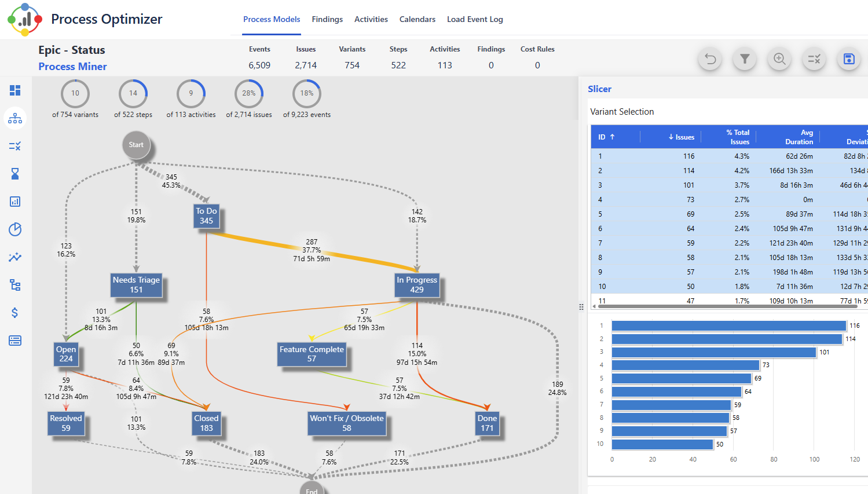Screen dimensions: 868x494
Task: Switch to the Findings tab
Action: coord(327,19)
